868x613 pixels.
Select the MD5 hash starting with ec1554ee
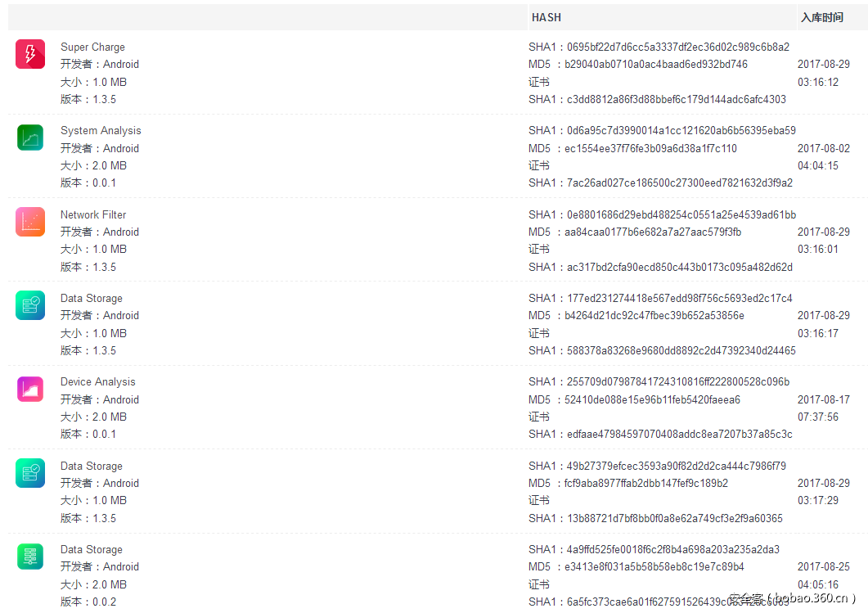tap(650, 149)
